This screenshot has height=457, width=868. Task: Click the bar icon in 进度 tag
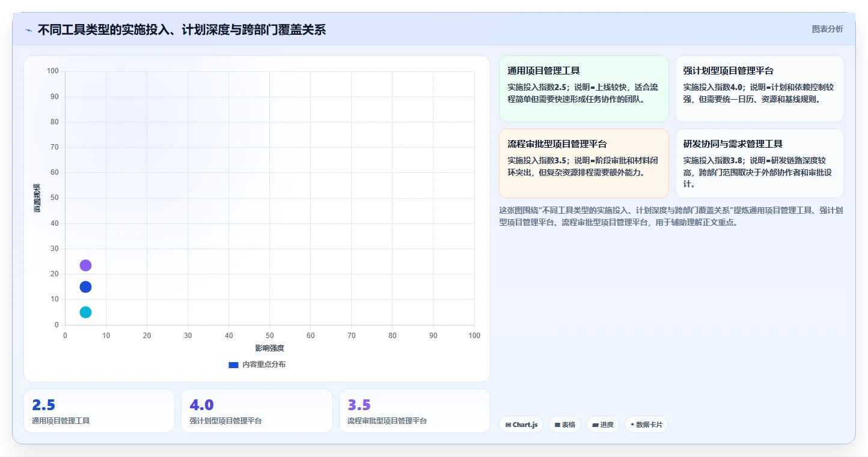pyautogui.click(x=595, y=425)
